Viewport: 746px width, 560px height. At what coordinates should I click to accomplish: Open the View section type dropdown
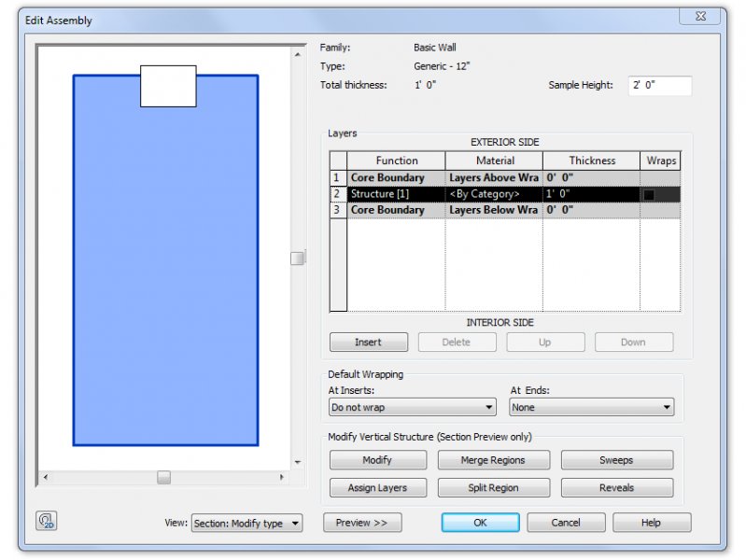(x=246, y=523)
